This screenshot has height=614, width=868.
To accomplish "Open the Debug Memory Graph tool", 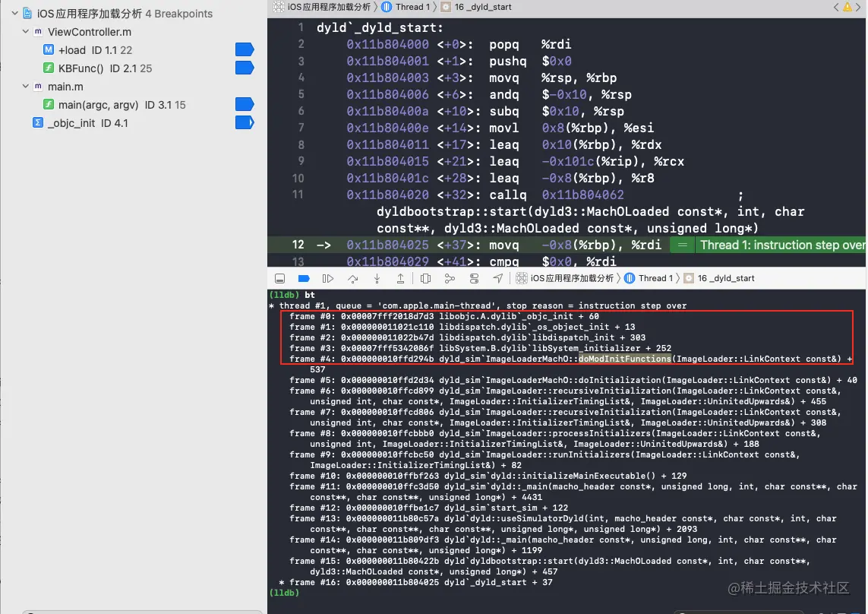I will [x=450, y=278].
